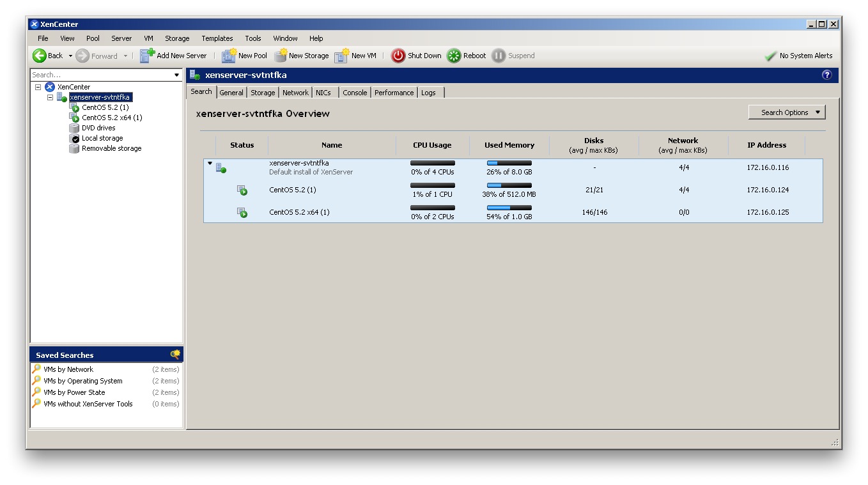This screenshot has width=868, height=485.
Task: Click the New Pool icon
Action: tap(229, 56)
